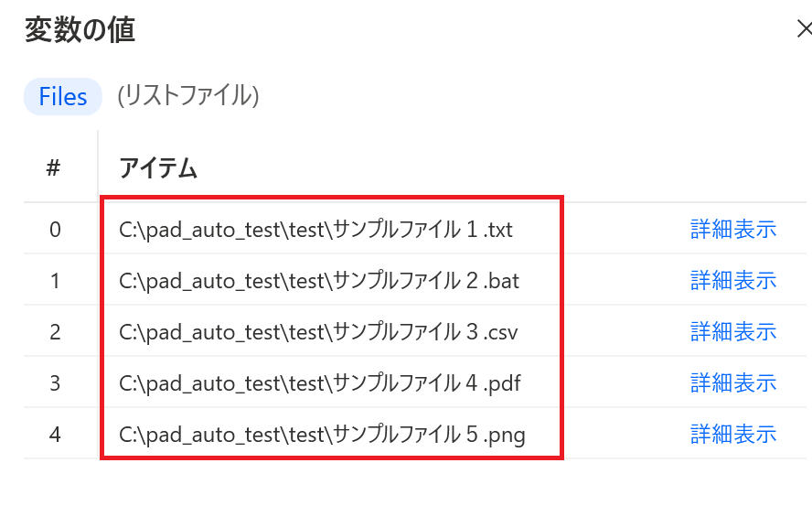
Task: Select the サンプルファイル 1 .txt path item
Action: coord(315,229)
